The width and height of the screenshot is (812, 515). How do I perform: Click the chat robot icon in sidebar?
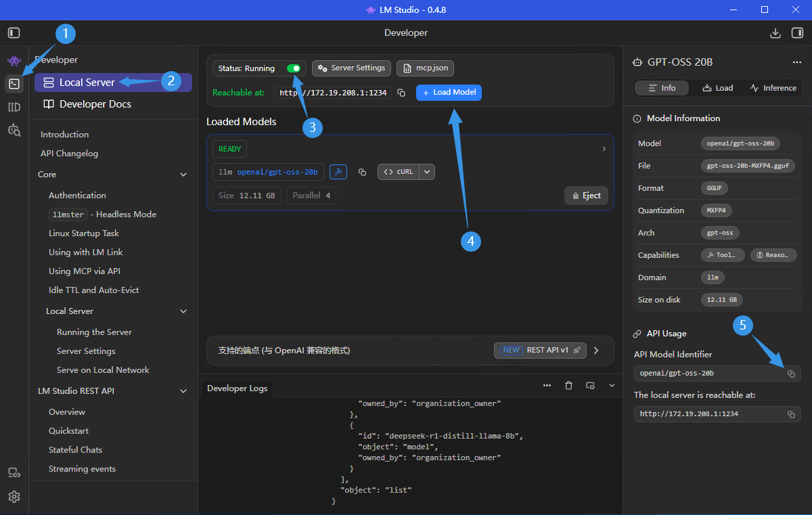pos(14,62)
